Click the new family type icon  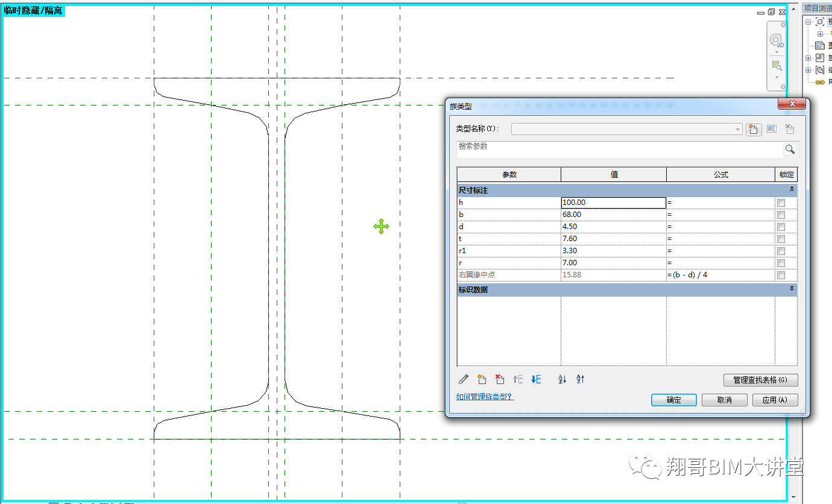[x=754, y=130]
